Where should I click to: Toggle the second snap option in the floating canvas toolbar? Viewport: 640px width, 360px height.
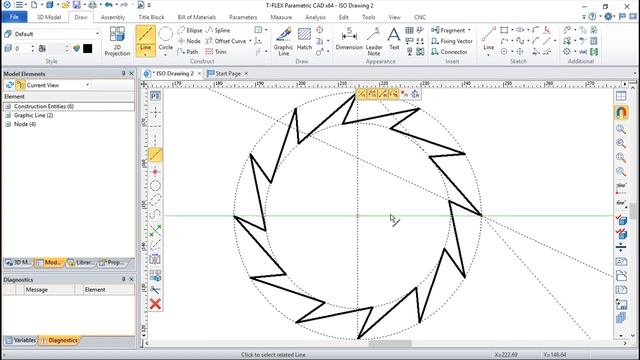pyautogui.click(x=372, y=94)
